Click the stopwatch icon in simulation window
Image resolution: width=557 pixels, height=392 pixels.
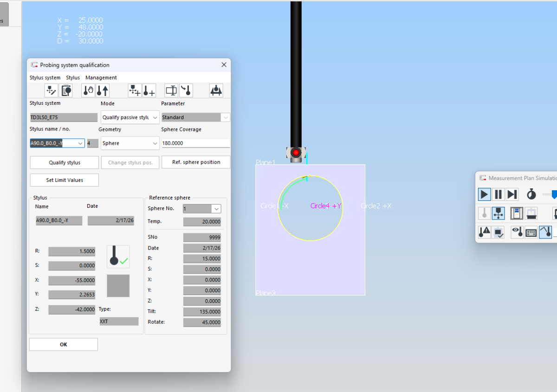(x=531, y=194)
